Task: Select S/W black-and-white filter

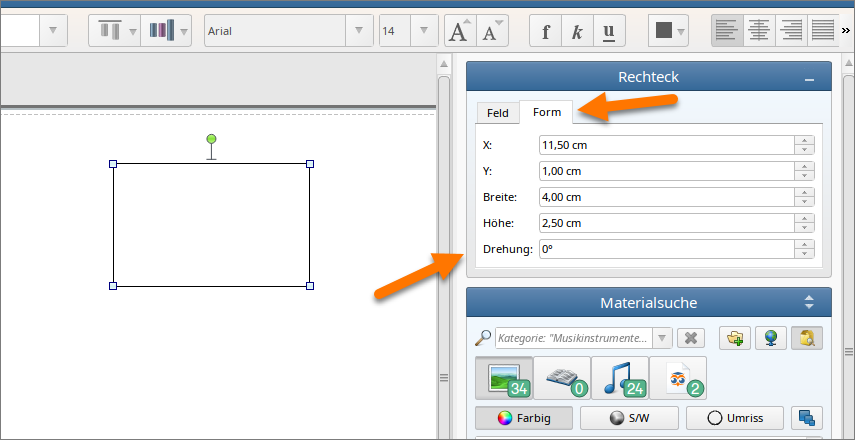Action: [x=629, y=418]
